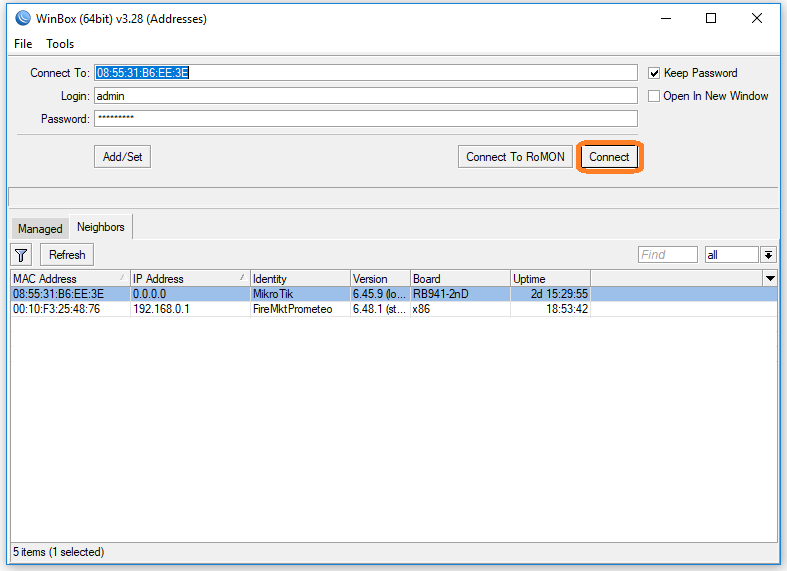Open the File menu
This screenshot has height=571, width=787.
coord(23,44)
